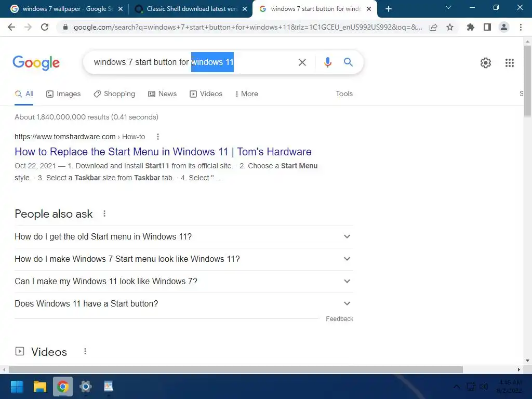This screenshot has width=532, height=399.
Task: Click the Videos section heading
Action: [x=49, y=352]
